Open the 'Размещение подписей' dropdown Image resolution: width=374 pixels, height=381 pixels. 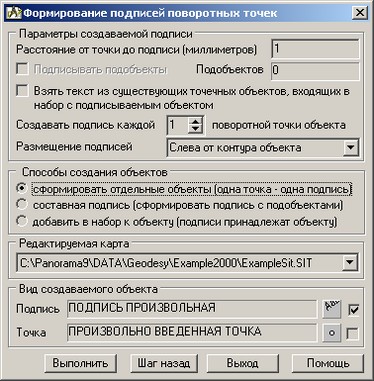(x=350, y=147)
